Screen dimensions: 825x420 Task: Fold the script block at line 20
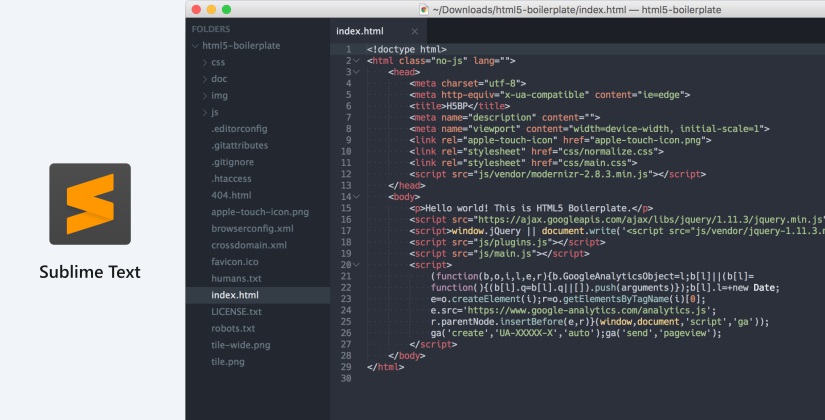[355, 265]
